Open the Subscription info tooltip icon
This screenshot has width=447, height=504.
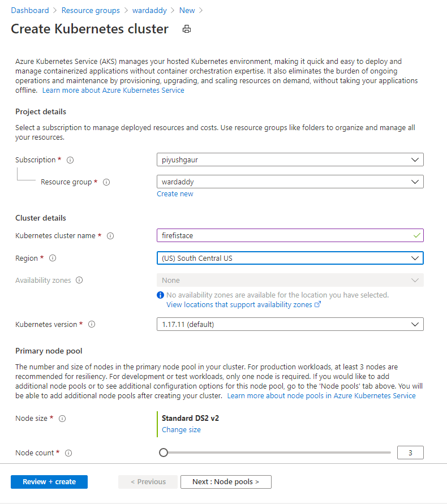point(70,160)
